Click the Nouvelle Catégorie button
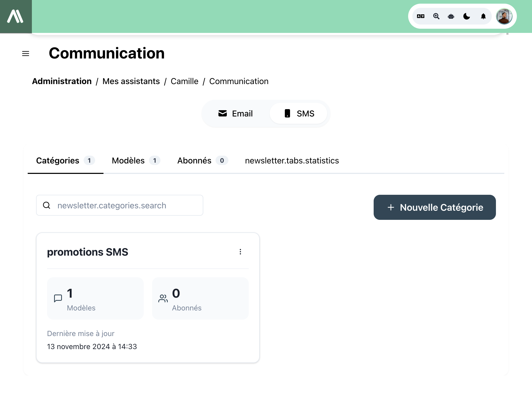Viewport: 532px width, 400px height. [x=435, y=207]
